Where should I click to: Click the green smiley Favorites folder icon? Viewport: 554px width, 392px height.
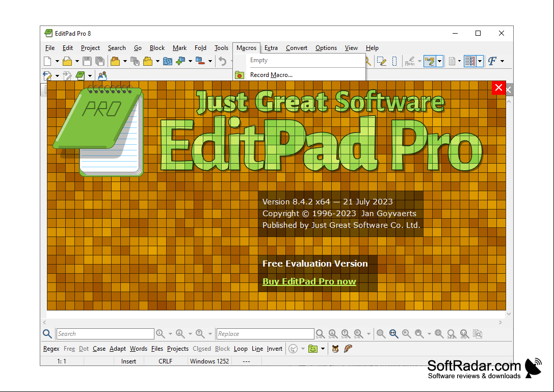point(313,349)
